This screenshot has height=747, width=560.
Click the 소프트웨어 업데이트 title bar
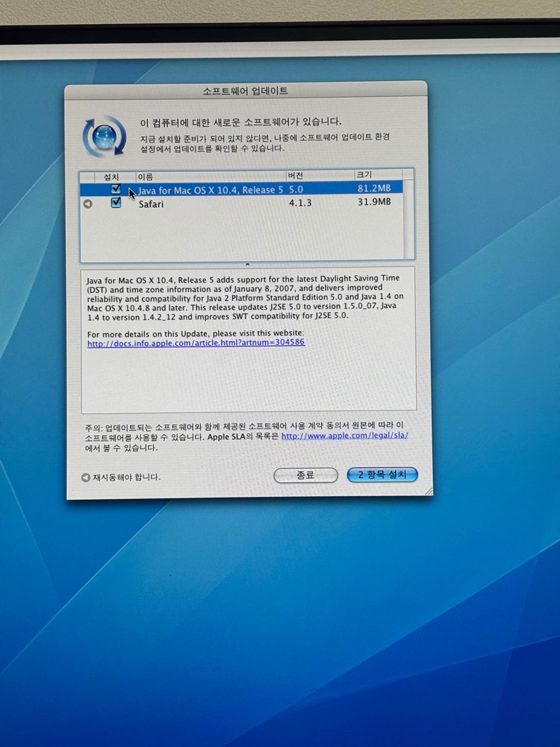(245, 91)
